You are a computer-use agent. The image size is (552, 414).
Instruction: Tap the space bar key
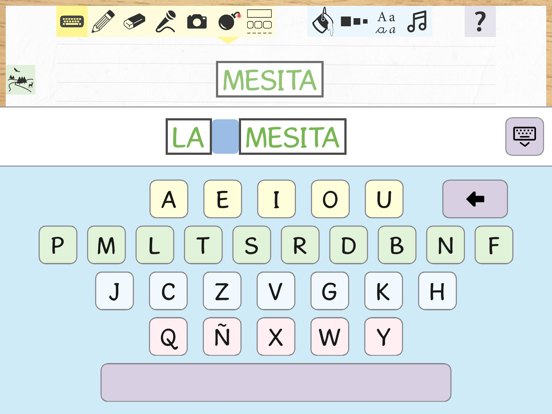coord(276,382)
